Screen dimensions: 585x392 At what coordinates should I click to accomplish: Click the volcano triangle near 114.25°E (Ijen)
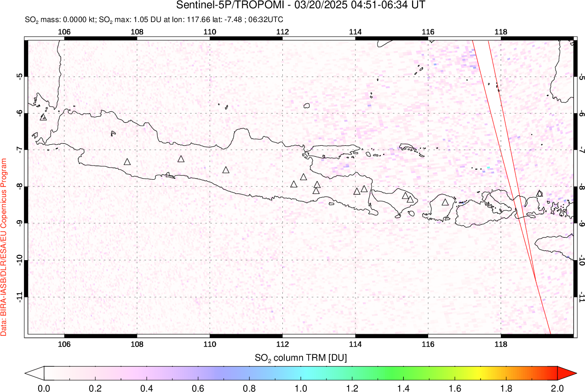click(x=364, y=189)
